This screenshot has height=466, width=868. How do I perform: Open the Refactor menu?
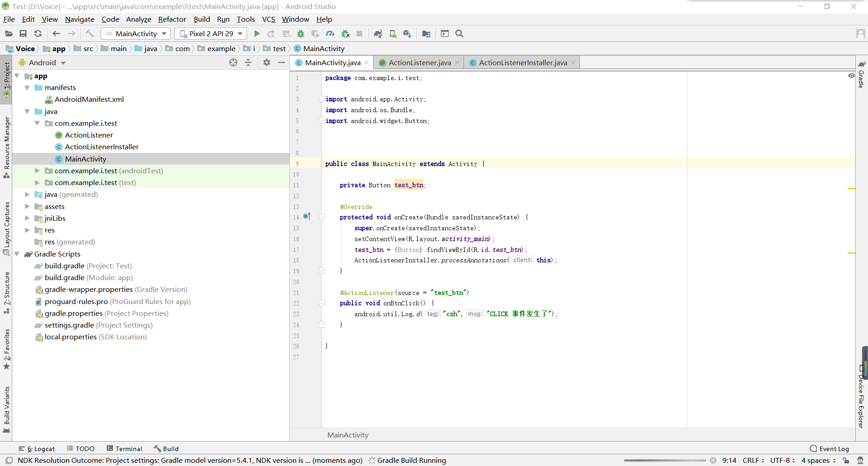[172, 19]
